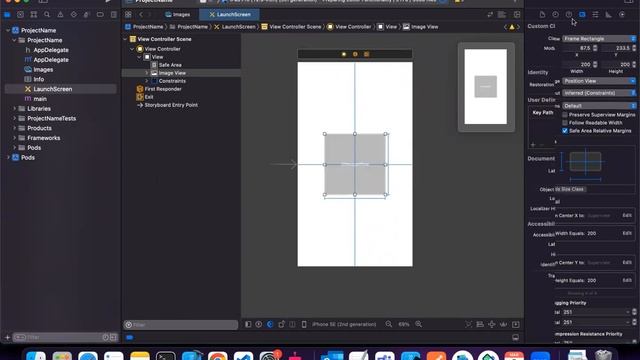The image size is (640, 360).
Task: Show the Identity inspector
Action: point(582,15)
